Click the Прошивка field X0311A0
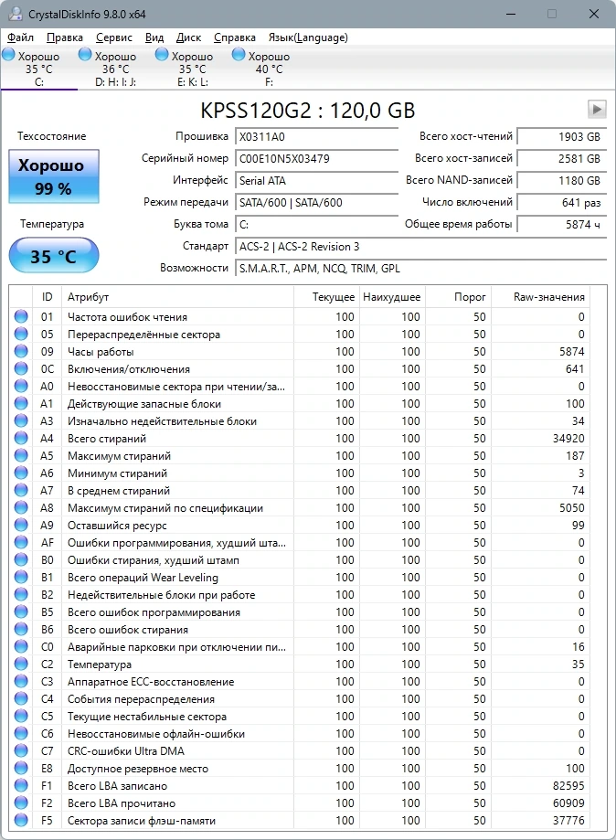616x840 pixels. coord(316,136)
